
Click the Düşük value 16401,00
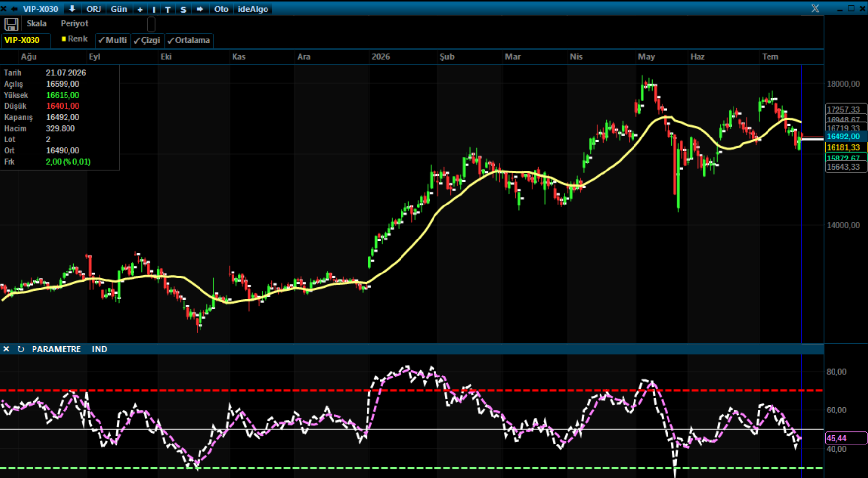[63, 106]
